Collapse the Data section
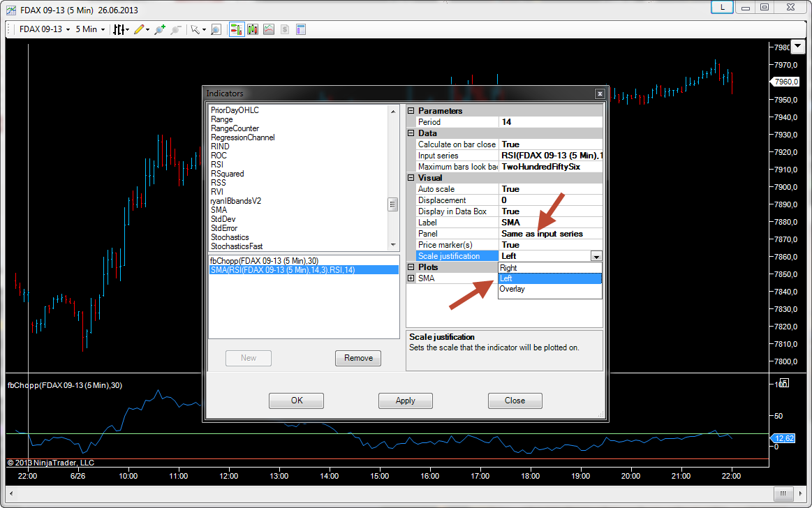 411,133
